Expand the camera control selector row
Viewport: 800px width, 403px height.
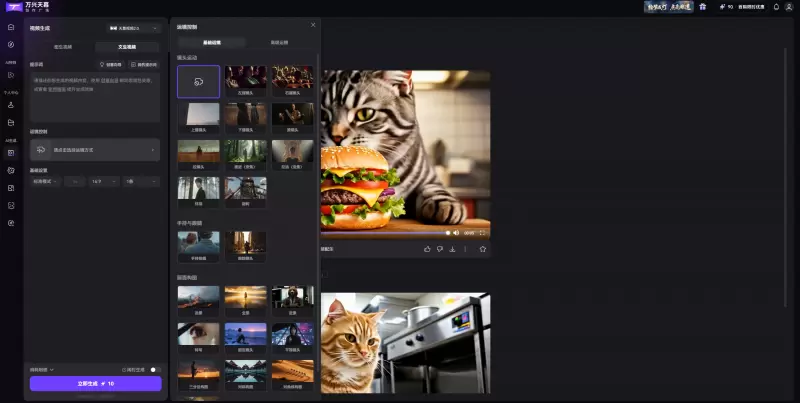[x=95, y=149]
